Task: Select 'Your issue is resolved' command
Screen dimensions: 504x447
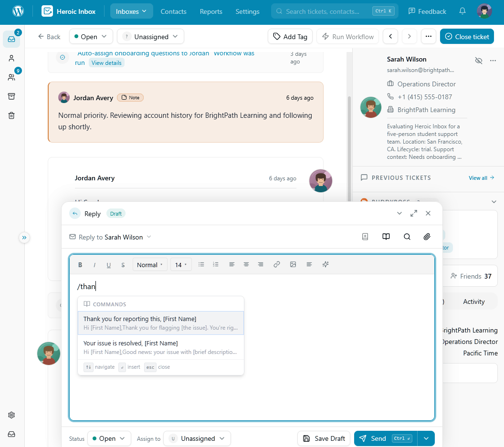Action: 161,347
